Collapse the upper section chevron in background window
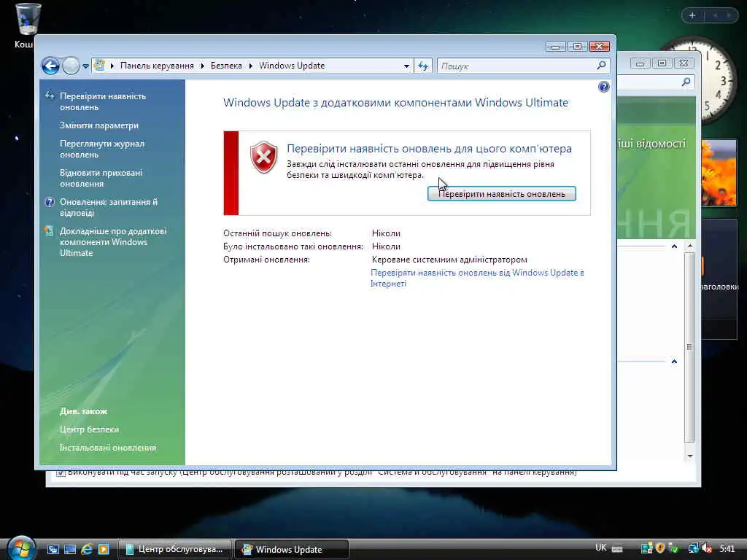Viewport: 747px width, 560px height. [674, 246]
